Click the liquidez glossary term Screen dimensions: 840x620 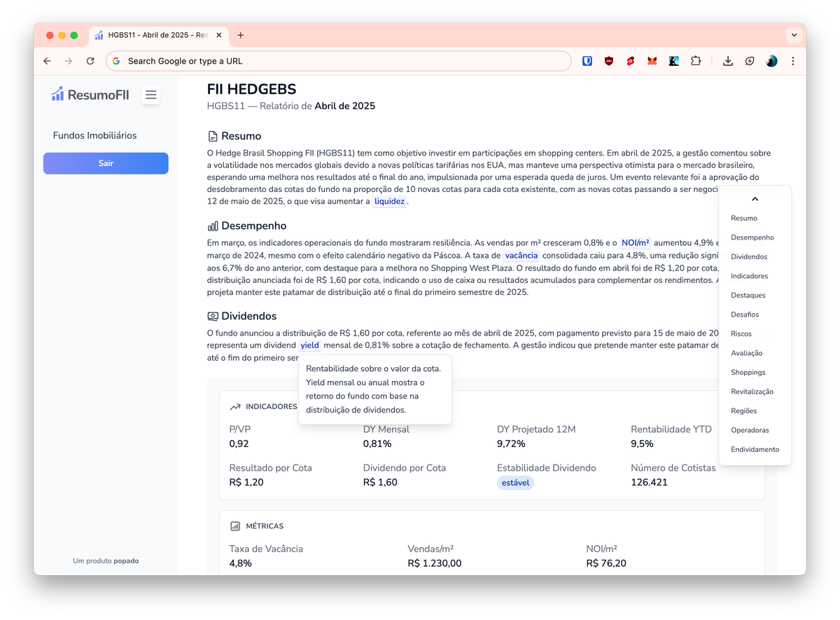click(x=389, y=201)
